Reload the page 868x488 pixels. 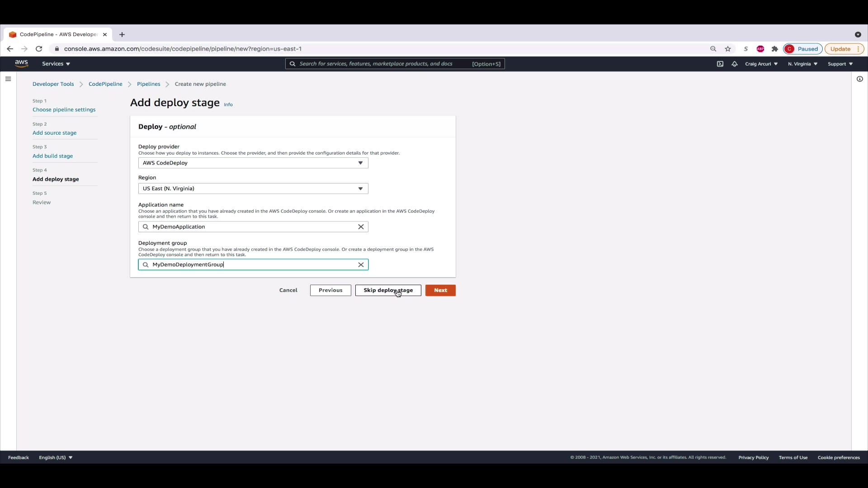pyautogui.click(x=39, y=49)
